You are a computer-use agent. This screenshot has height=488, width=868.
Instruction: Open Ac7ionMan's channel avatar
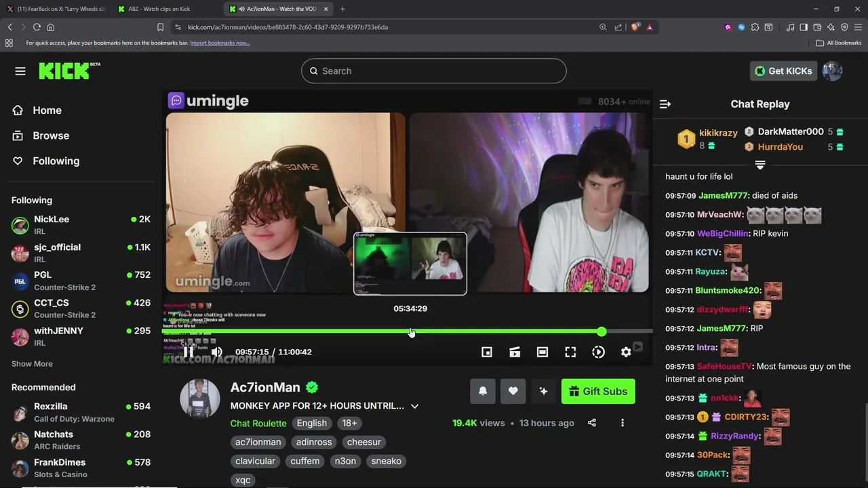pyautogui.click(x=199, y=399)
